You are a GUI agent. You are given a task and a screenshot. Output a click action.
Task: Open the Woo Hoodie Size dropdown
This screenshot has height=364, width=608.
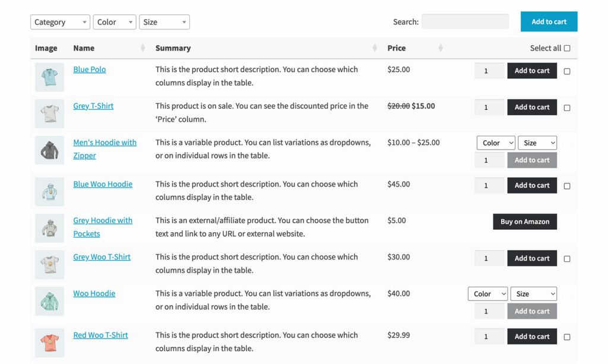pyautogui.click(x=534, y=294)
